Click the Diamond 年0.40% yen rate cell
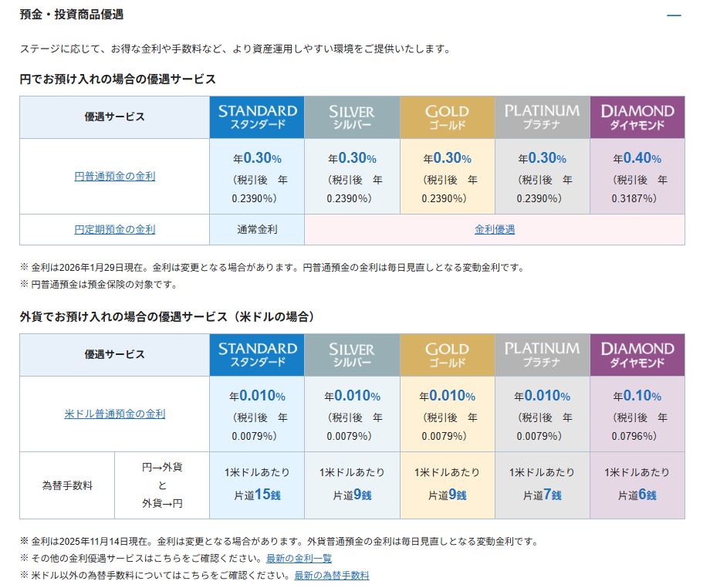 click(637, 177)
